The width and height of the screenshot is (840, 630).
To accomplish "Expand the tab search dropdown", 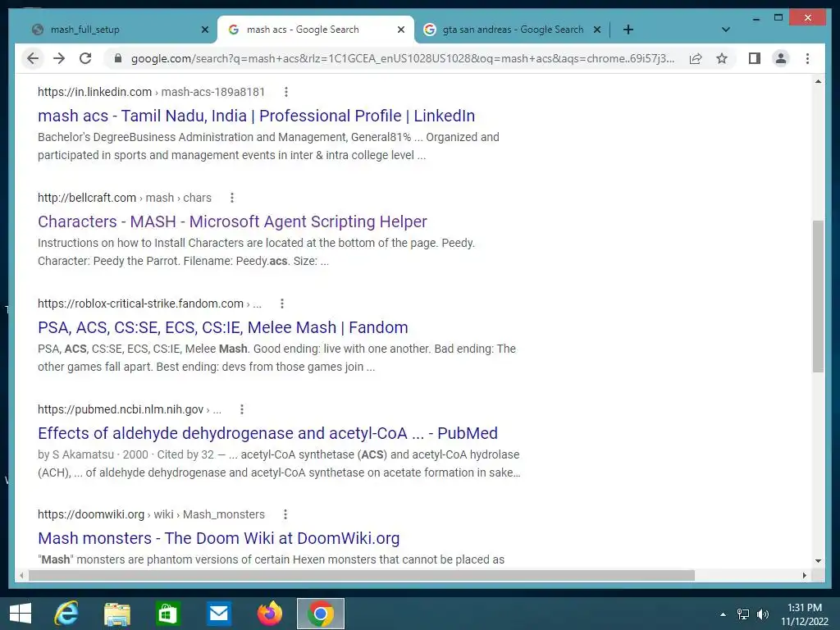I will (725, 30).
